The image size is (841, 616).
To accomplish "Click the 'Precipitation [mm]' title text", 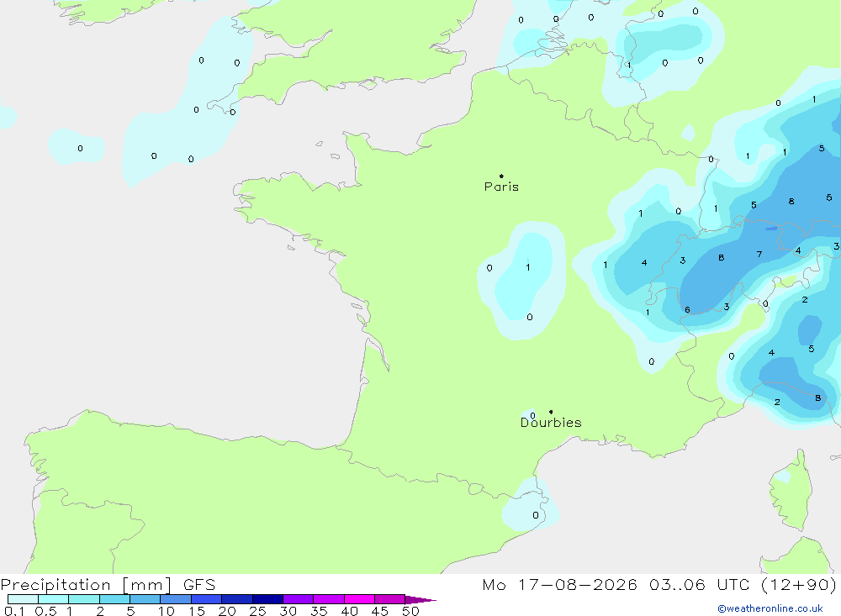I will pyautogui.click(x=87, y=585).
